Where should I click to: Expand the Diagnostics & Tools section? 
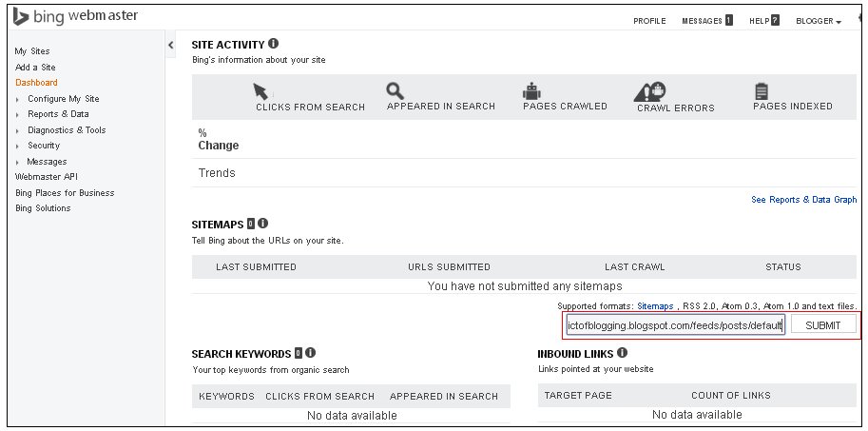(18, 131)
